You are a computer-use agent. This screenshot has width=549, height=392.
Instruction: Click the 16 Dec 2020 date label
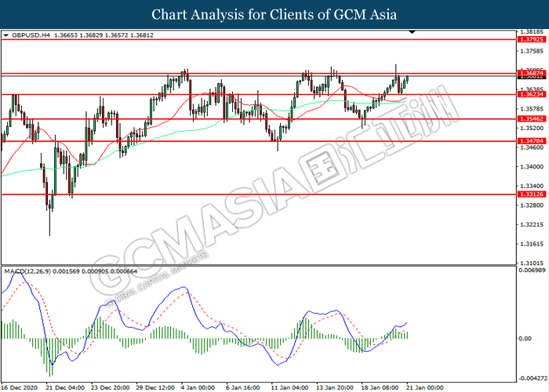click(x=19, y=387)
